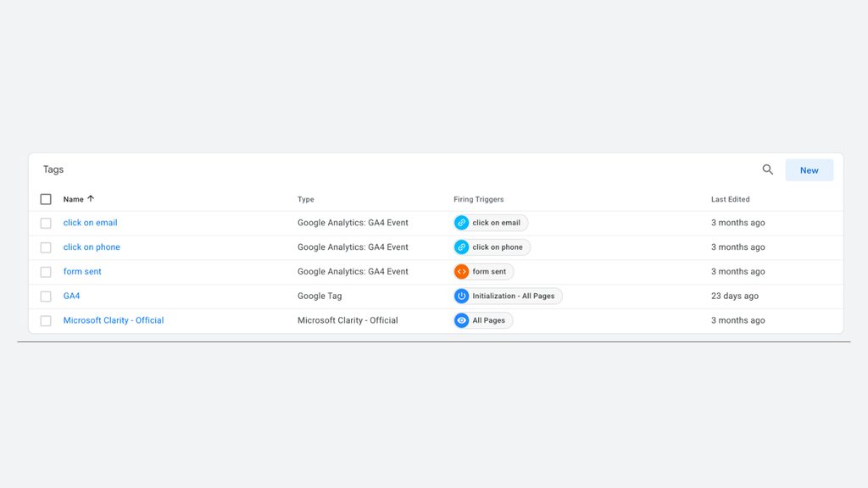Click the Initialization - All Pages chip label
Viewport: 868px width, 488px height.
(513, 296)
